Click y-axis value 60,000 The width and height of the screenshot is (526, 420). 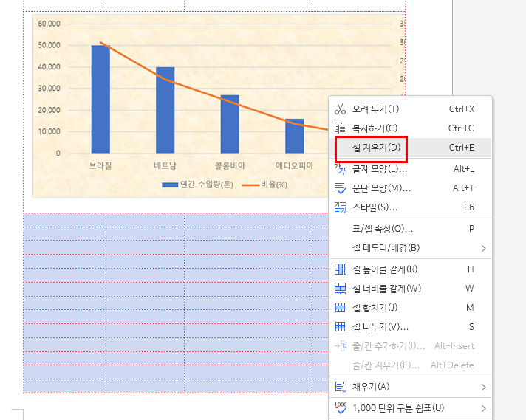(49, 24)
